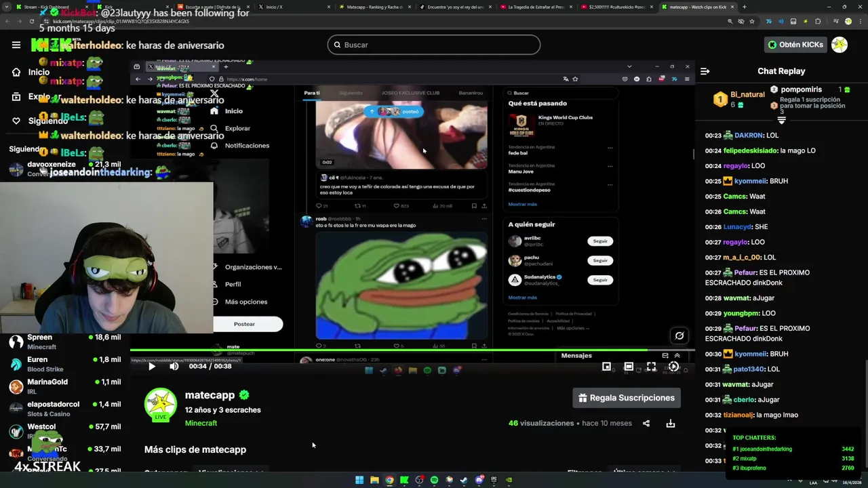Click the Pepe frog image post
This screenshot has height=488, width=868.
[x=401, y=285]
